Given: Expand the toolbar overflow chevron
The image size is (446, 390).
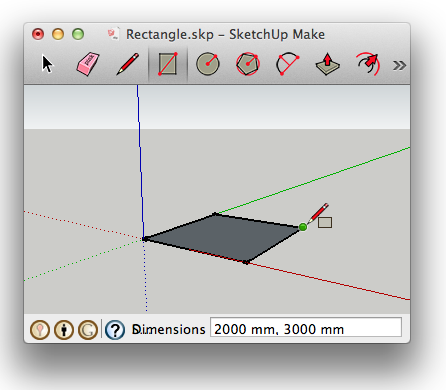Looking at the screenshot, I should [399, 65].
